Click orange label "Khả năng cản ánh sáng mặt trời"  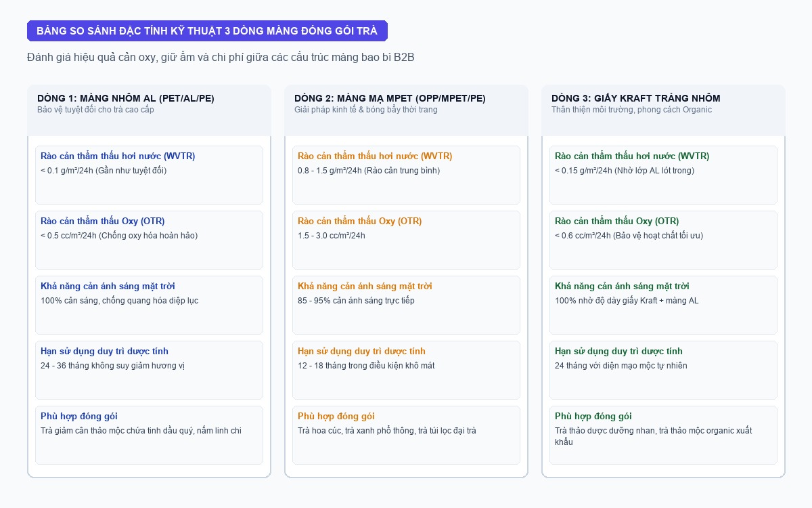[x=365, y=286]
